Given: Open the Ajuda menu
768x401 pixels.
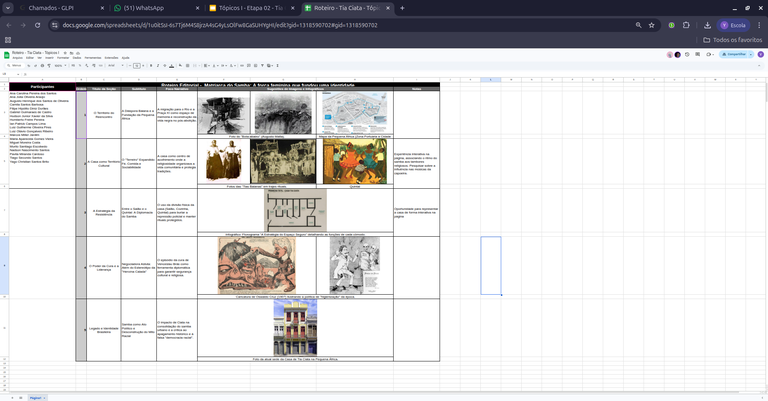Looking at the screenshot, I should click(x=125, y=58).
